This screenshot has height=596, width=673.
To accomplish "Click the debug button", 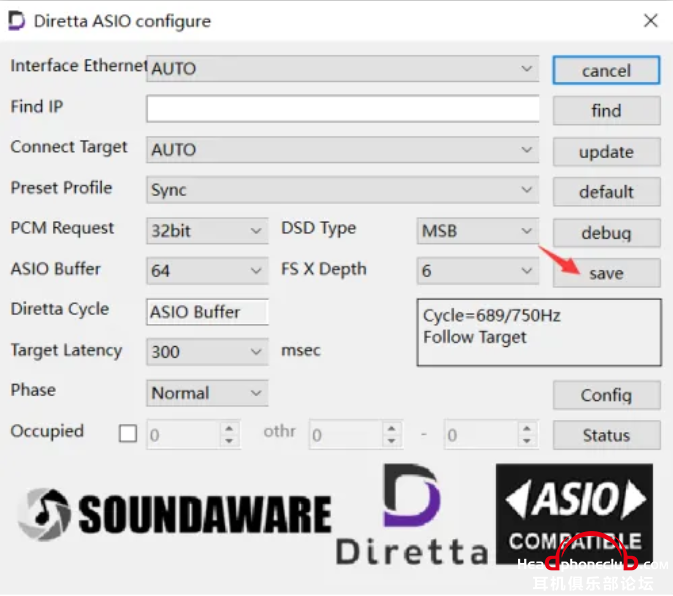I will [606, 233].
